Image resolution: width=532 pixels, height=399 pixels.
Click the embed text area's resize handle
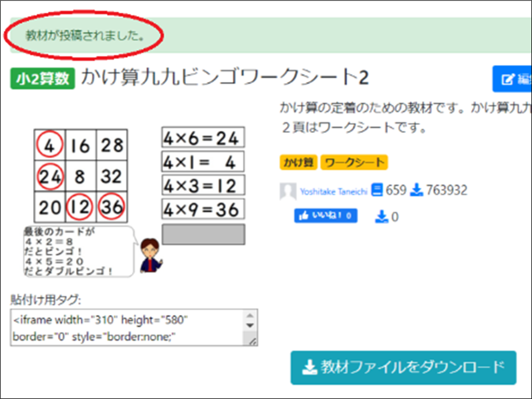pyautogui.click(x=253, y=342)
